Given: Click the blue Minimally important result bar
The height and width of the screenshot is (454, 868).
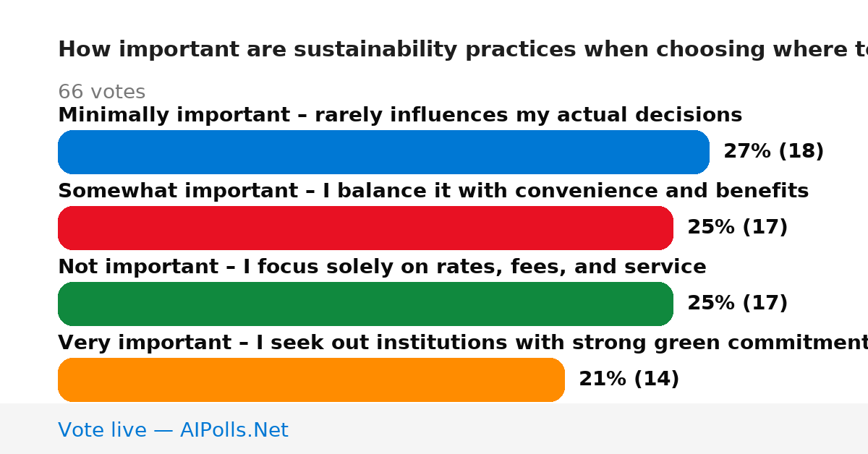Looking at the screenshot, I should (383, 152).
